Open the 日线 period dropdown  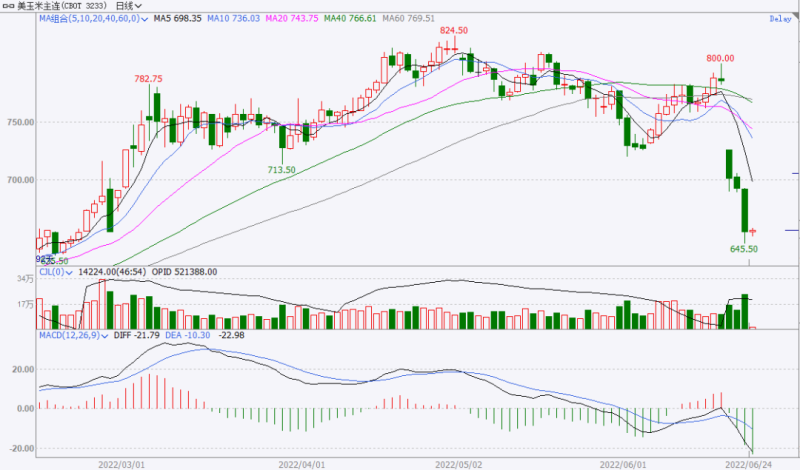[130, 6]
